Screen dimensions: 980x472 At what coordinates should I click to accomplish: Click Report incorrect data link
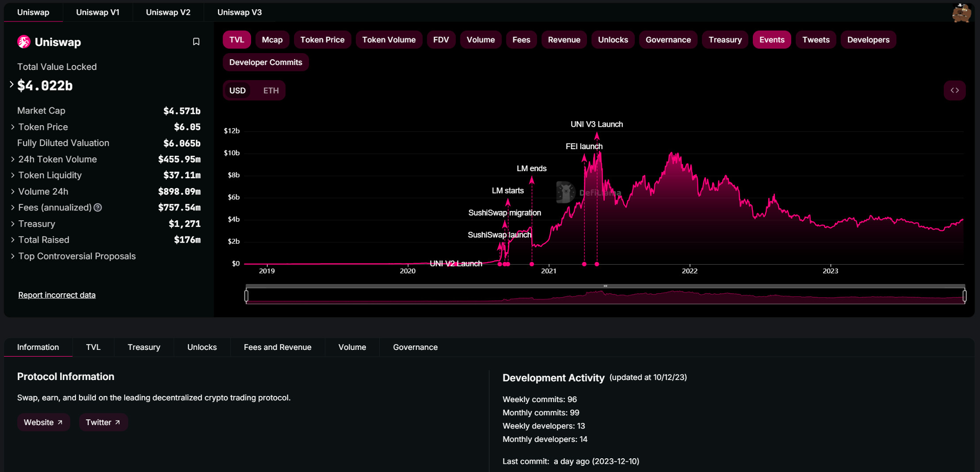tap(57, 295)
